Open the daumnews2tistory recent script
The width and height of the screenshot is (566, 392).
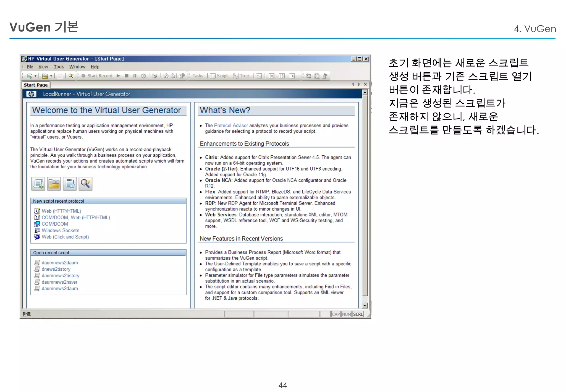61,276
